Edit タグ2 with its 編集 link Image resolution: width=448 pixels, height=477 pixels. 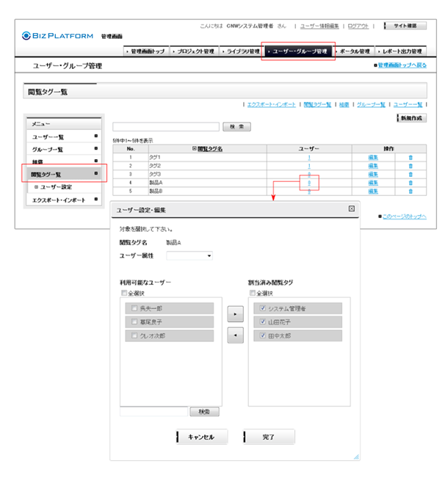[373, 166]
